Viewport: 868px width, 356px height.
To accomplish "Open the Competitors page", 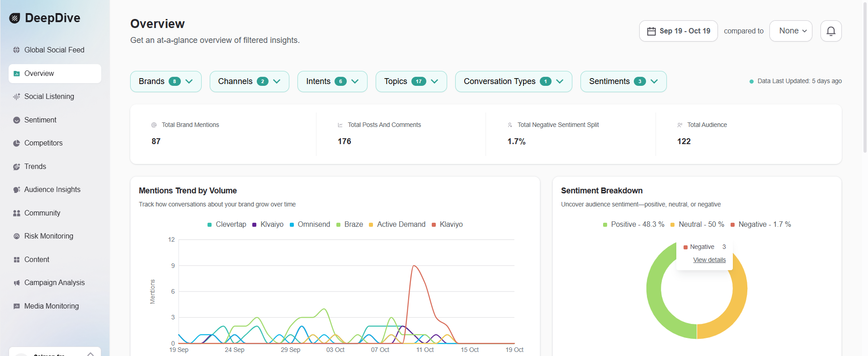I will point(55,143).
